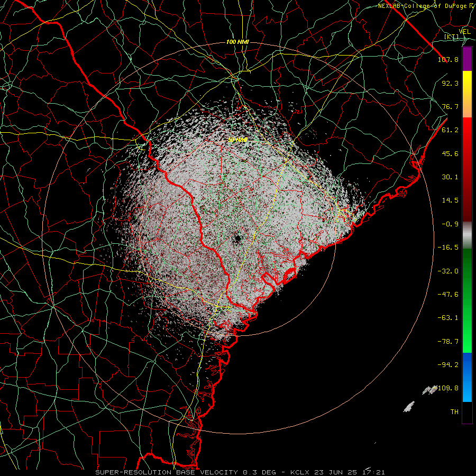Click the -47.6 legend value
Viewport: 476px width, 476px height.
tap(448, 295)
